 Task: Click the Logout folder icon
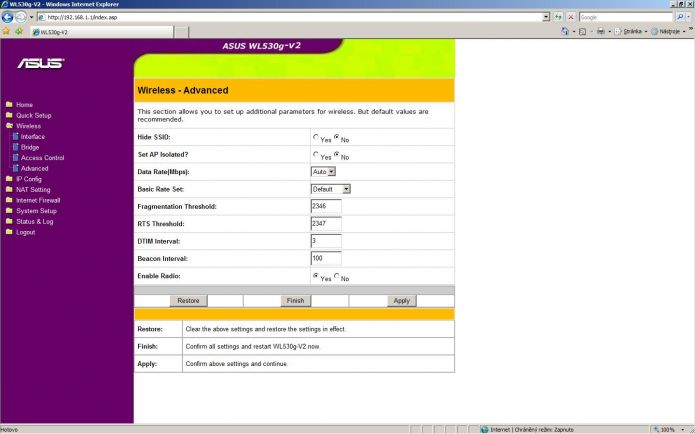click(x=9, y=232)
